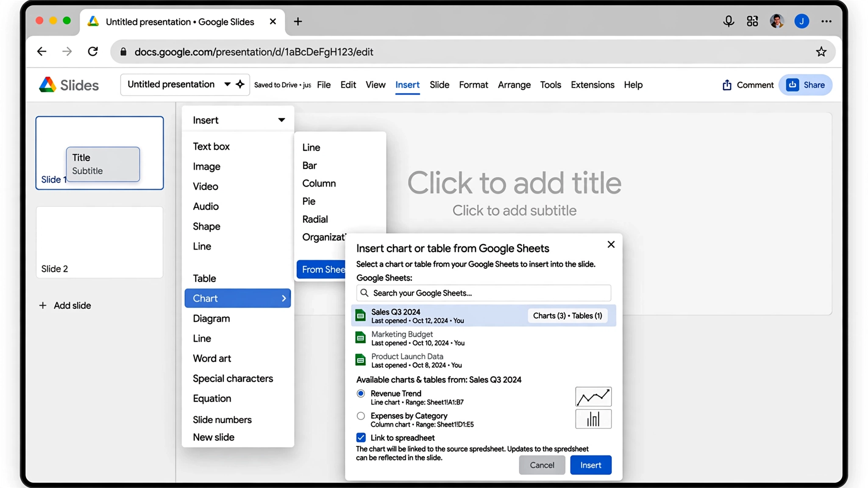Click the browser back arrow
The image size is (868, 488).
42,52
